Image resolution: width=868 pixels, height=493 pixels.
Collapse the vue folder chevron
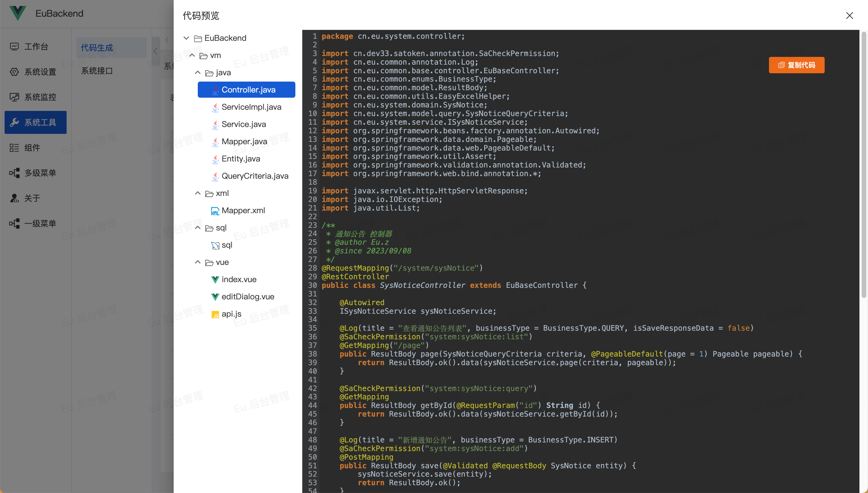(197, 262)
